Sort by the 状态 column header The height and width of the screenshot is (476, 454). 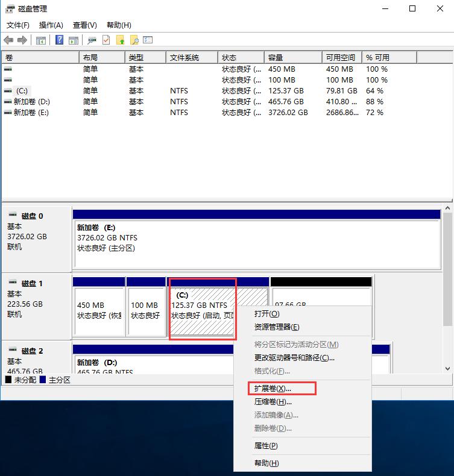pos(241,57)
